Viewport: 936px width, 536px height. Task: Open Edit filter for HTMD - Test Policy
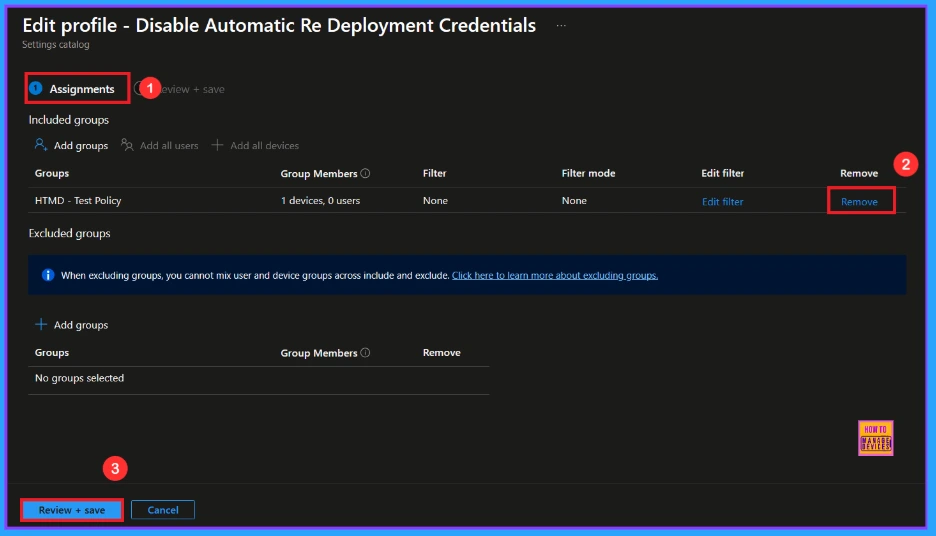point(722,202)
